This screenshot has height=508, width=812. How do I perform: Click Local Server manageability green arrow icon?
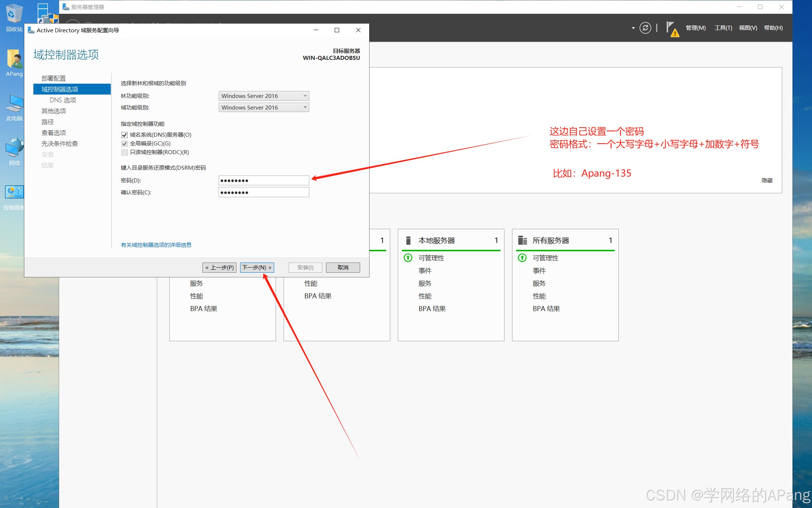[408, 258]
